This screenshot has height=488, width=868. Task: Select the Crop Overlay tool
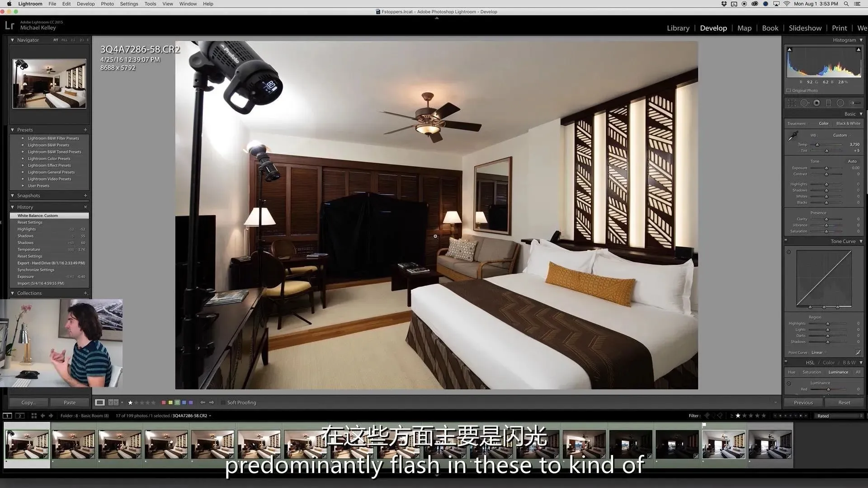point(792,103)
